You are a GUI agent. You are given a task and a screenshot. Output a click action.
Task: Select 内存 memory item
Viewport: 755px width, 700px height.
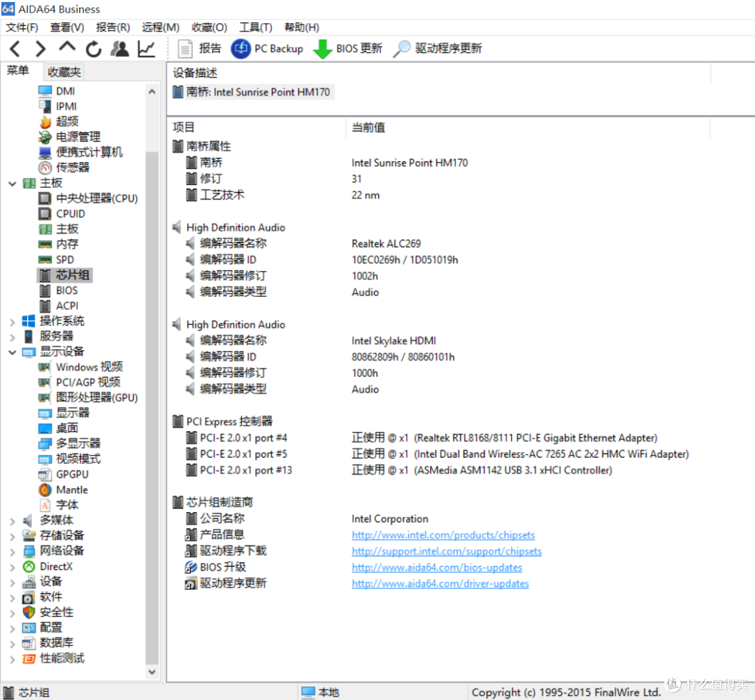pyautogui.click(x=58, y=245)
